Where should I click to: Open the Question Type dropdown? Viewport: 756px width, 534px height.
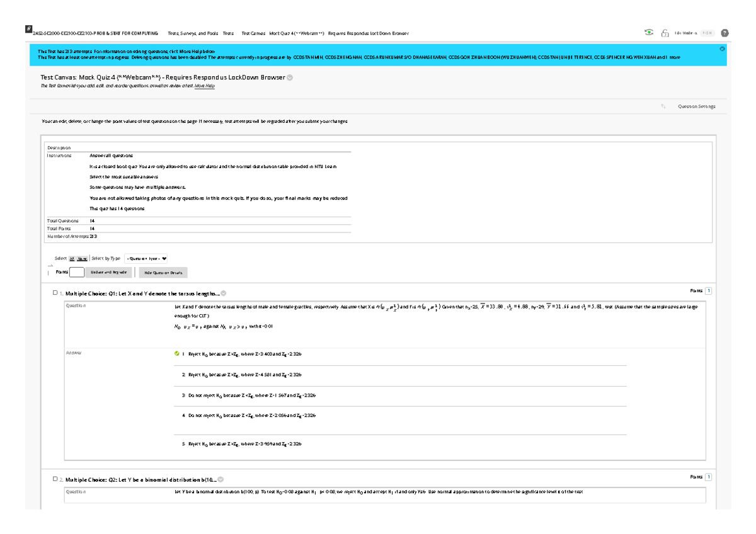pyautogui.click(x=146, y=258)
